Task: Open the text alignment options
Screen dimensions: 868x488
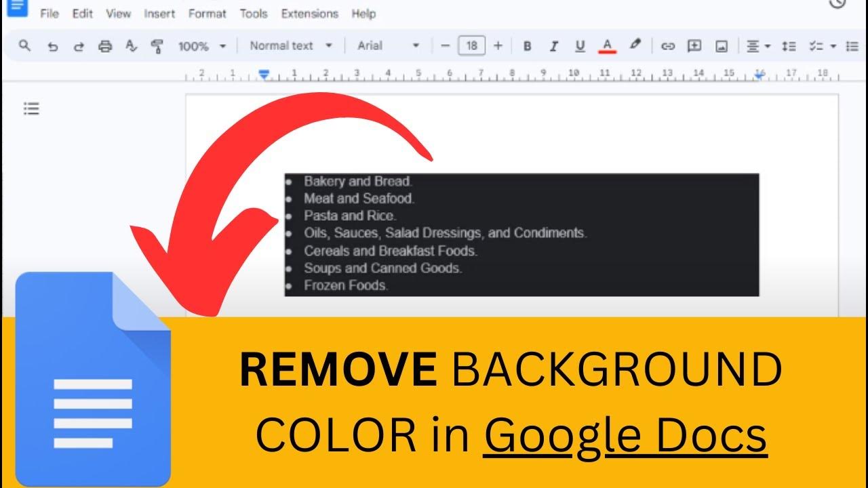Action: (x=758, y=47)
